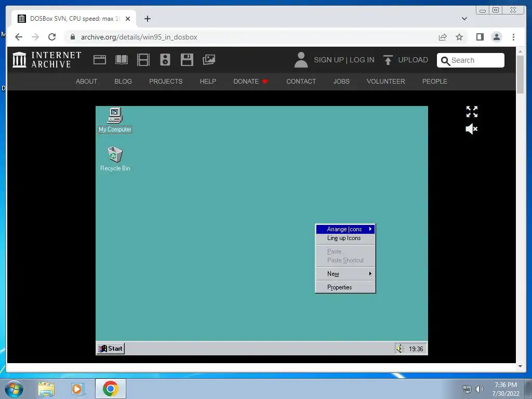Click the page vertical scrollbar thumb
This screenshot has height=399, width=532.
click(x=520, y=74)
